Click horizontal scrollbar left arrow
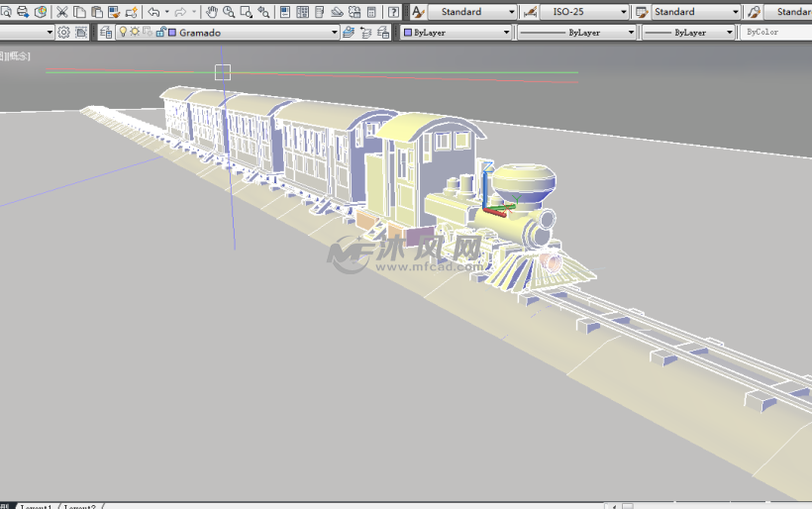Viewport: 812px width, 509px height. point(614,506)
